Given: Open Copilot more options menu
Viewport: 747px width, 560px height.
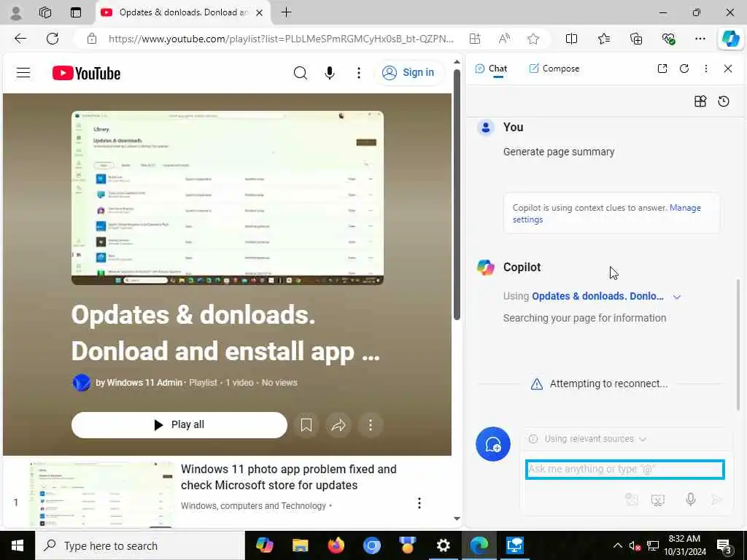Looking at the screenshot, I should 706,69.
